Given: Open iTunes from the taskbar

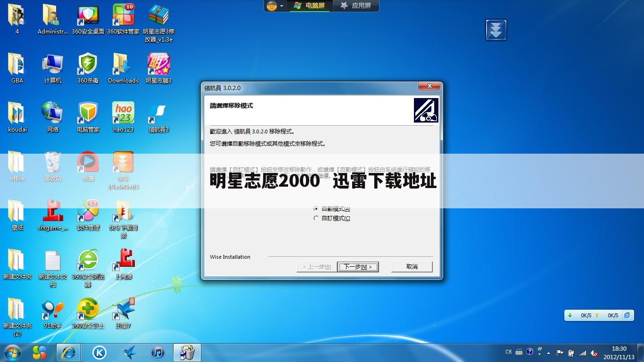Looking at the screenshot, I should point(158,353).
